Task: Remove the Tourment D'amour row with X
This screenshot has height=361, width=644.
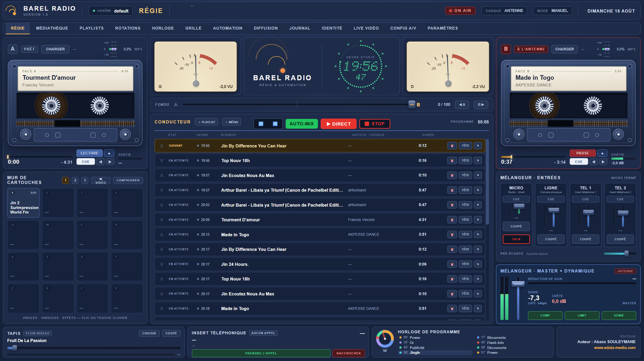Action: pyautogui.click(x=478, y=220)
